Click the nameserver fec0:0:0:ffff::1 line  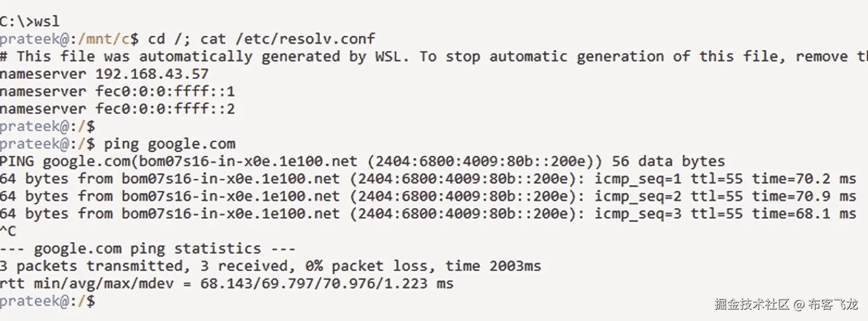tap(117, 92)
